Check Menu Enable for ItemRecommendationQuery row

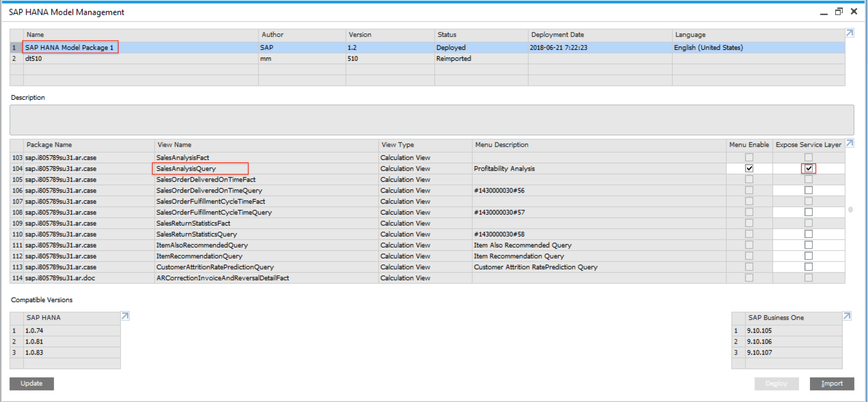pyautogui.click(x=749, y=256)
